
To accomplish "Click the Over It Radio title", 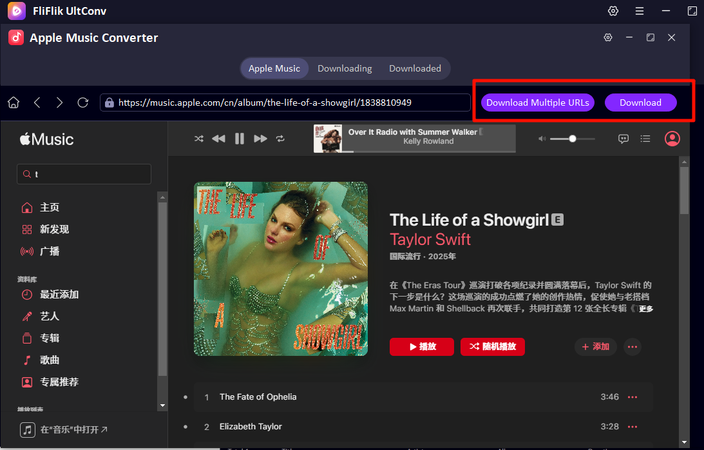I will click(413, 132).
